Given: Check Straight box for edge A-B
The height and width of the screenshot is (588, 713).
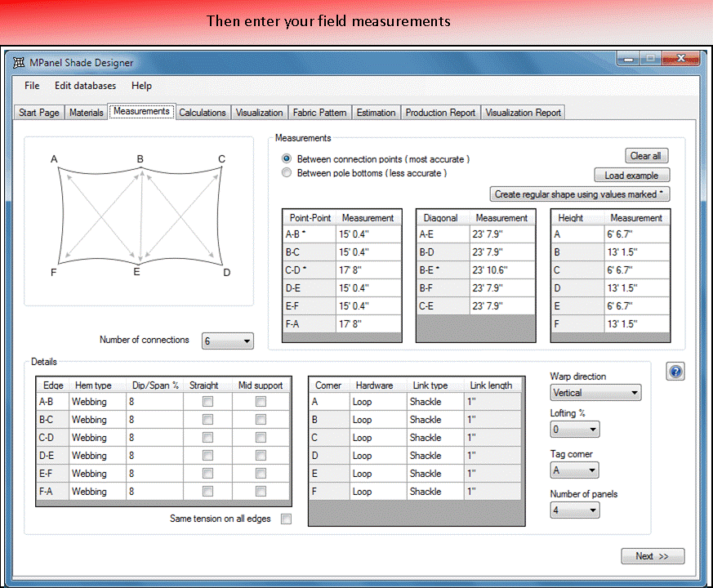Looking at the screenshot, I should tap(207, 402).
